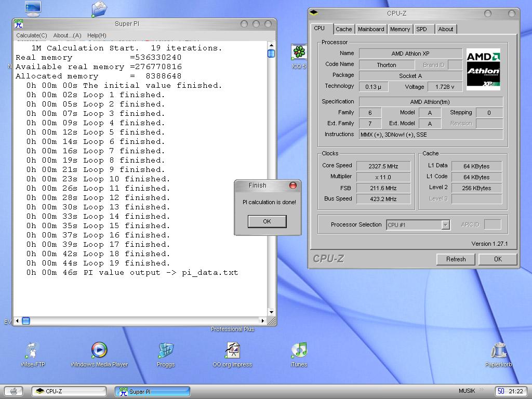Click the MUSIK toolbar label on taskbar
This screenshot has height=399, width=532.
pos(467,391)
